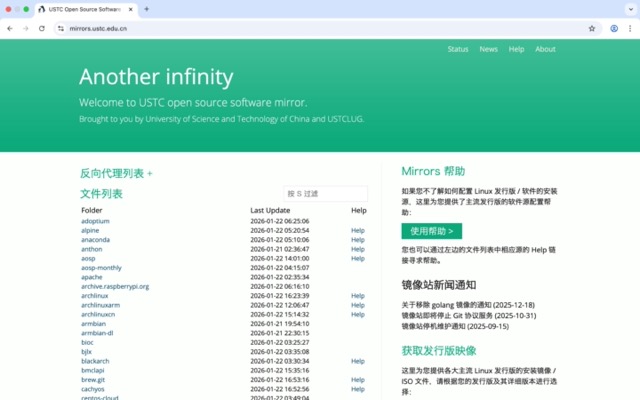Viewport: 640px width, 400px height.
Task: Go to the About page
Action: click(545, 49)
